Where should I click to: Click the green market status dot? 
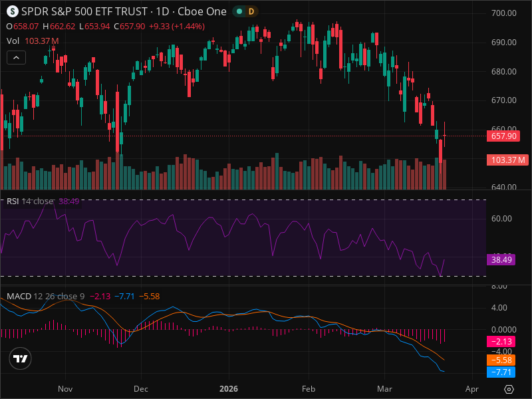tap(239, 11)
